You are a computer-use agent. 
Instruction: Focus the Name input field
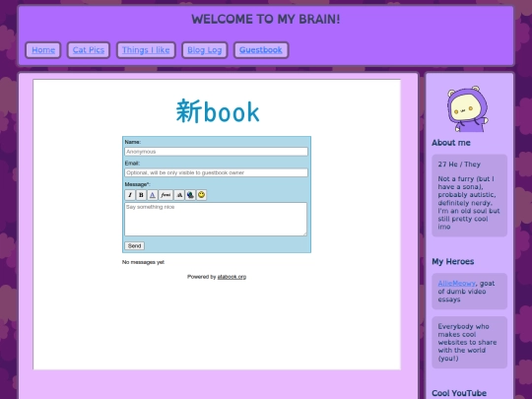[x=216, y=152]
